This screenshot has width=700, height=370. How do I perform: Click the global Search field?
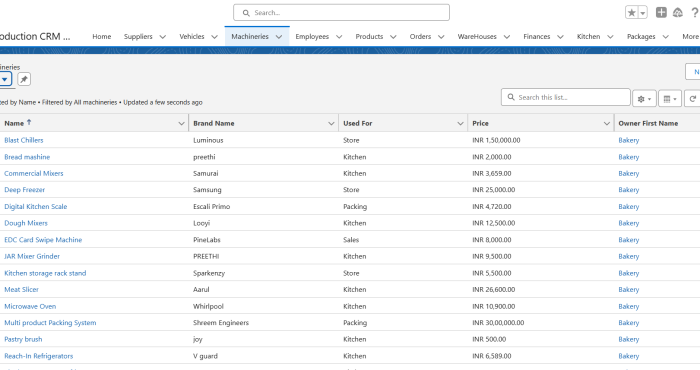click(x=341, y=12)
